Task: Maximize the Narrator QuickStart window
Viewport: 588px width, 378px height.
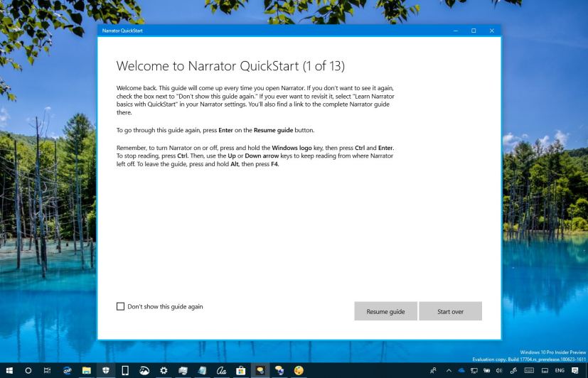Action: pos(474,31)
